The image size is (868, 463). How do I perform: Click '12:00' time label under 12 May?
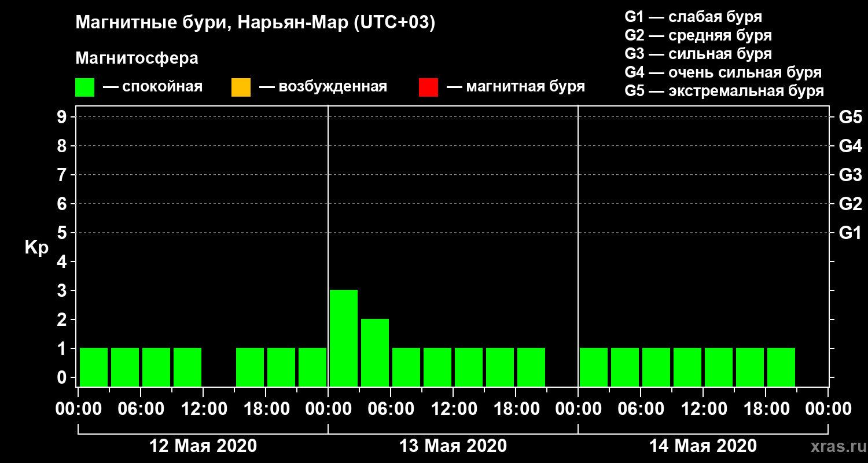click(203, 409)
